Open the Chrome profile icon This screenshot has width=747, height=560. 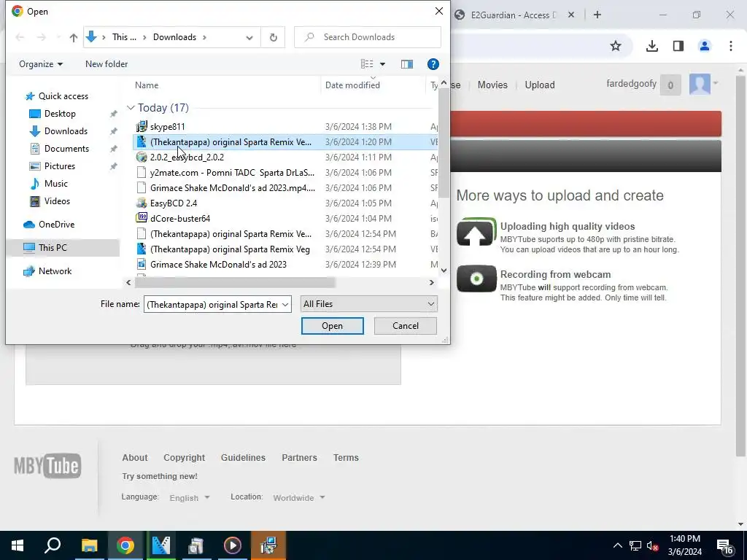click(704, 46)
